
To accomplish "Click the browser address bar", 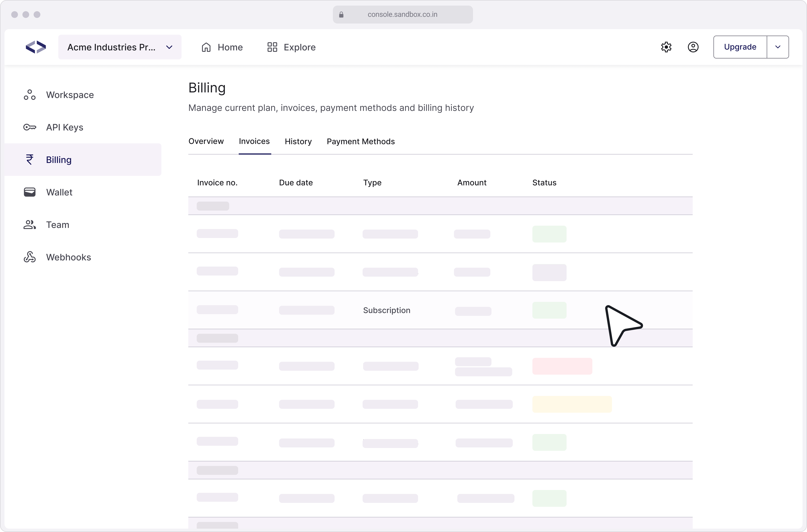I will [x=402, y=15].
